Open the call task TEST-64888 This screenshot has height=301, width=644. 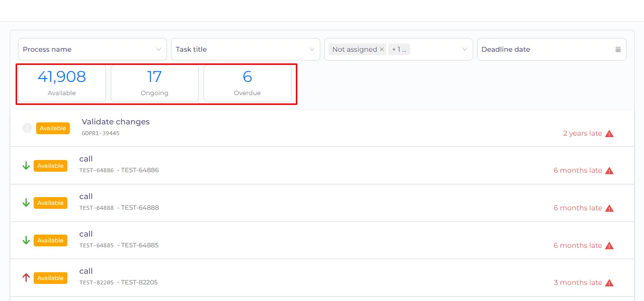click(x=322, y=203)
